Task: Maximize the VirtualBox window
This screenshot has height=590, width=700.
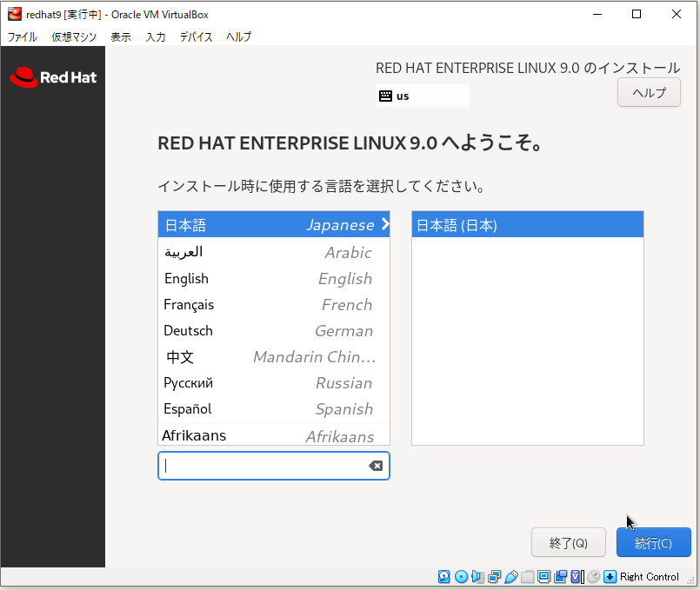Action: point(637,14)
